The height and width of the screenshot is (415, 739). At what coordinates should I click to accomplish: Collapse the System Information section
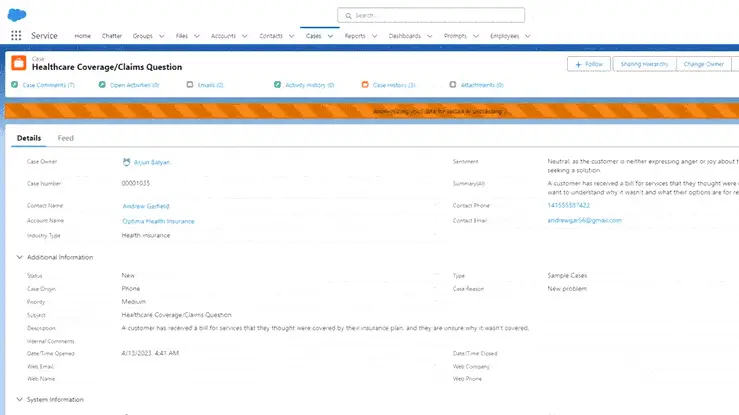19,399
